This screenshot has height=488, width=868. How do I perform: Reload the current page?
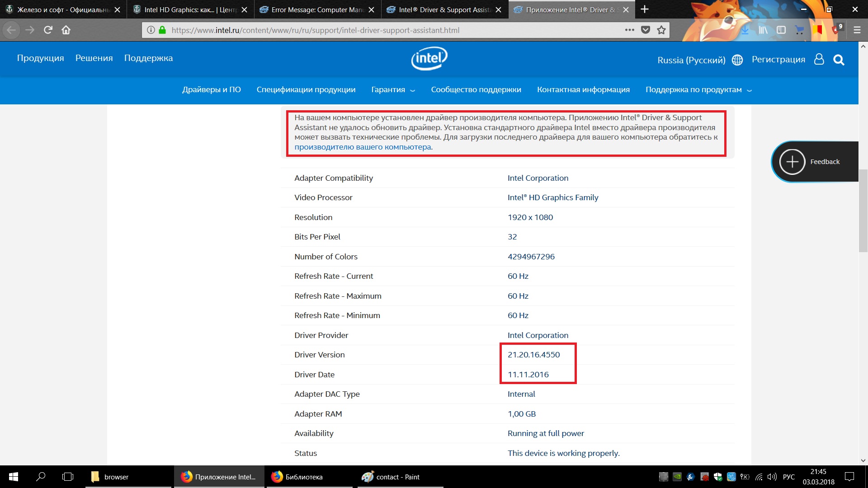[x=48, y=30]
